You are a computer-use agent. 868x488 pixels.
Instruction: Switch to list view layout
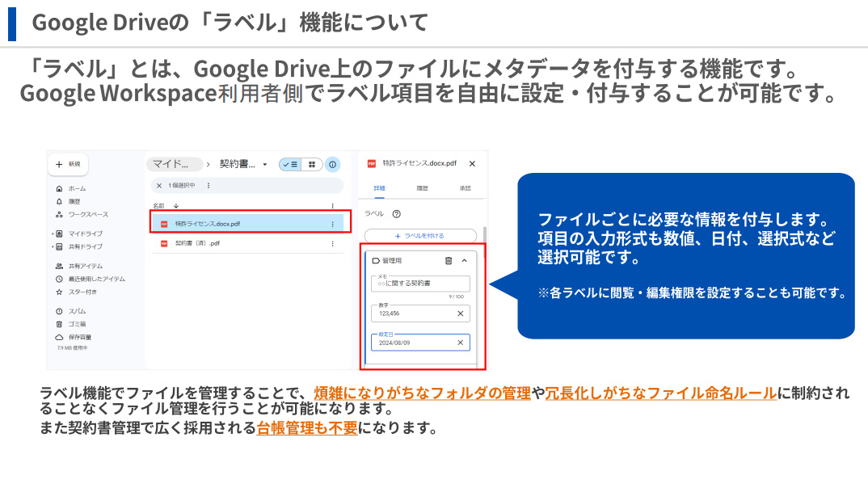point(290,164)
